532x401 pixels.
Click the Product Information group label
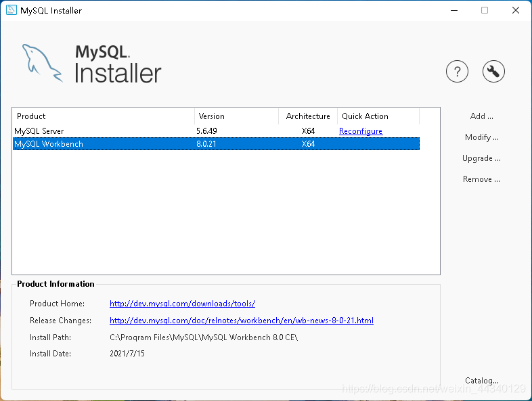(56, 284)
